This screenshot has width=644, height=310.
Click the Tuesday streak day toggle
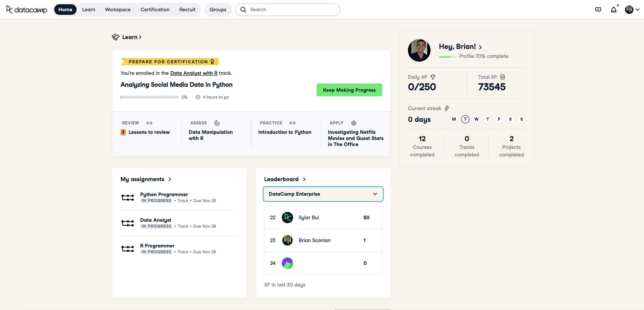(x=465, y=119)
